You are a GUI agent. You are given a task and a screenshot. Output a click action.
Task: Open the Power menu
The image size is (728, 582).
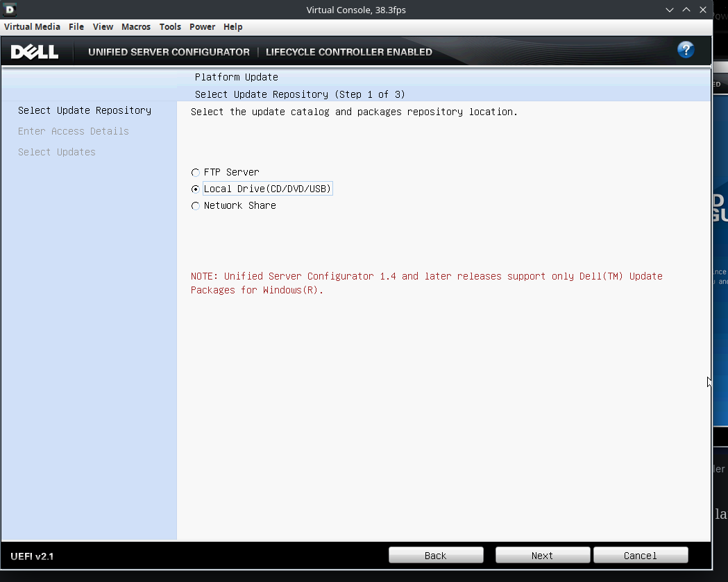202,26
